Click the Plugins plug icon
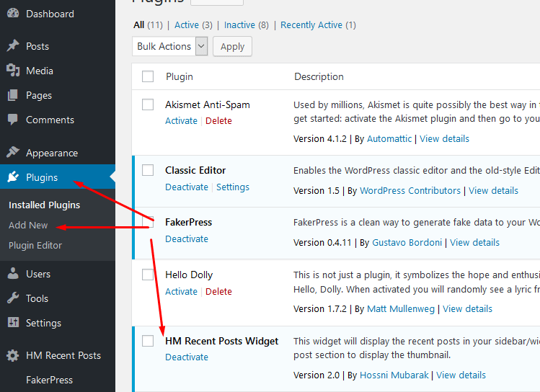 (x=13, y=177)
